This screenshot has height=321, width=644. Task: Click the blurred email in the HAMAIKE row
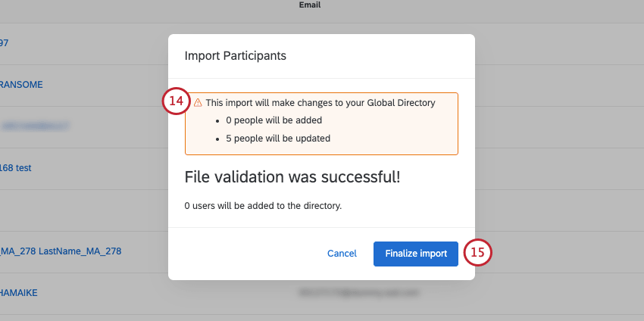(349, 293)
